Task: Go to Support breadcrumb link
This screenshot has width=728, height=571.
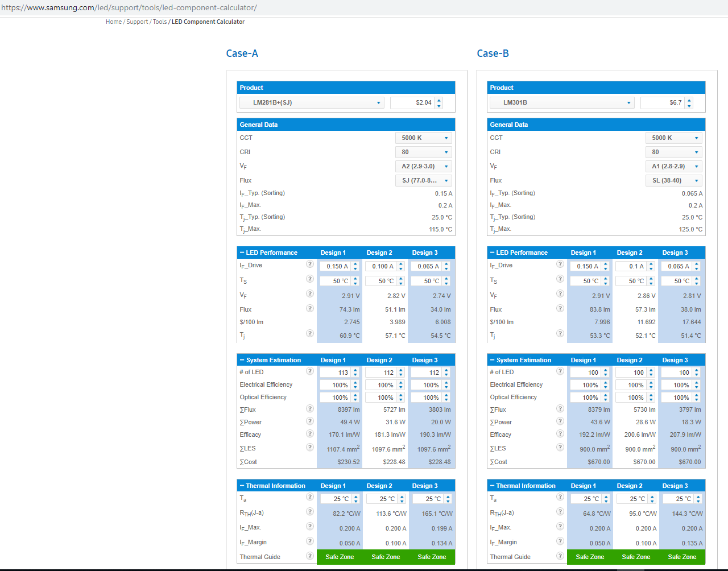Action: click(x=137, y=22)
